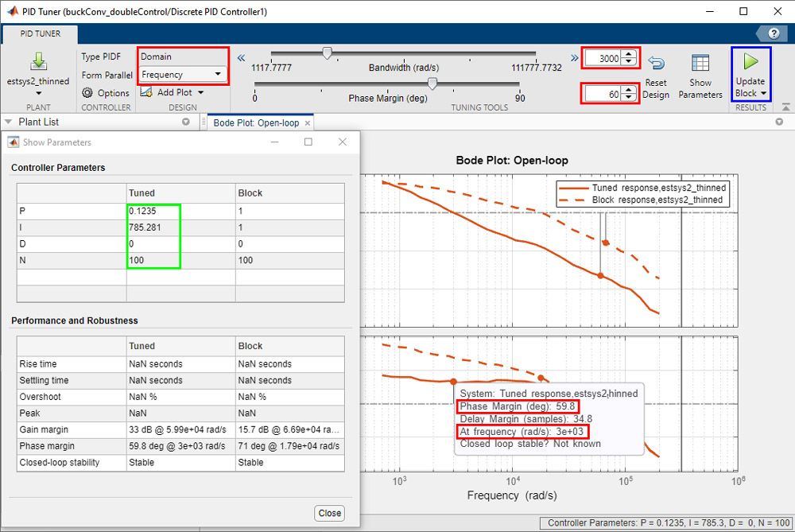The image size is (795, 532).
Task: Open Help using the question mark icon
Action: tap(773, 33)
